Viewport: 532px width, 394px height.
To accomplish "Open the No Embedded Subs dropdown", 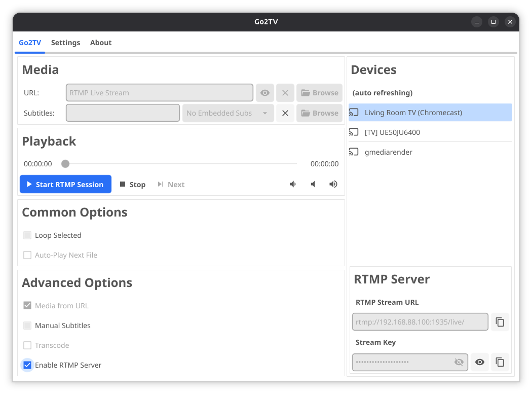I will point(228,113).
